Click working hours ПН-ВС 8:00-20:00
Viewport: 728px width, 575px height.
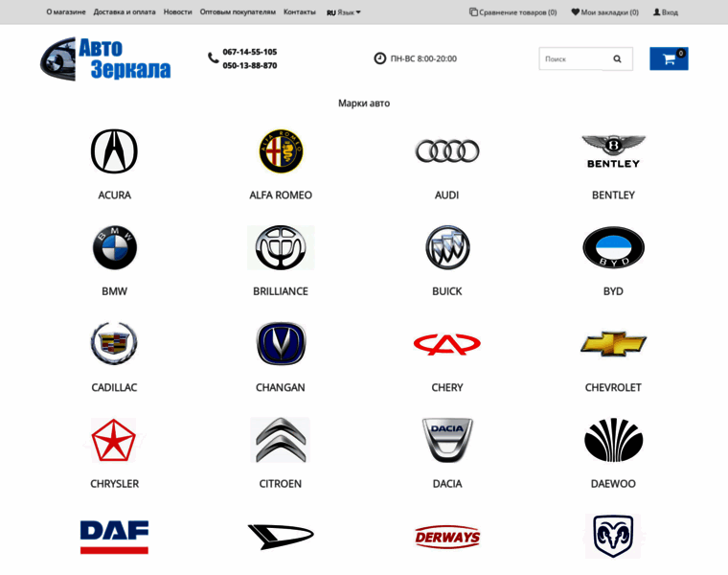tap(423, 58)
